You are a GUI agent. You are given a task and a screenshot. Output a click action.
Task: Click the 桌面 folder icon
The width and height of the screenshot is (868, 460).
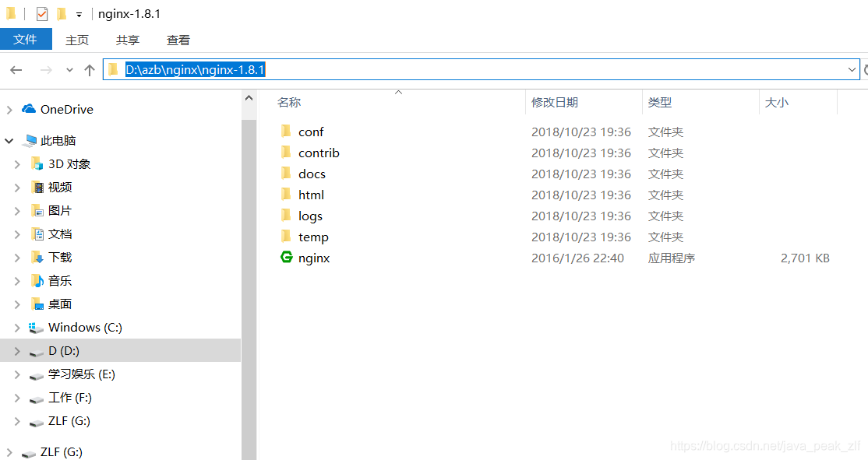click(37, 304)
